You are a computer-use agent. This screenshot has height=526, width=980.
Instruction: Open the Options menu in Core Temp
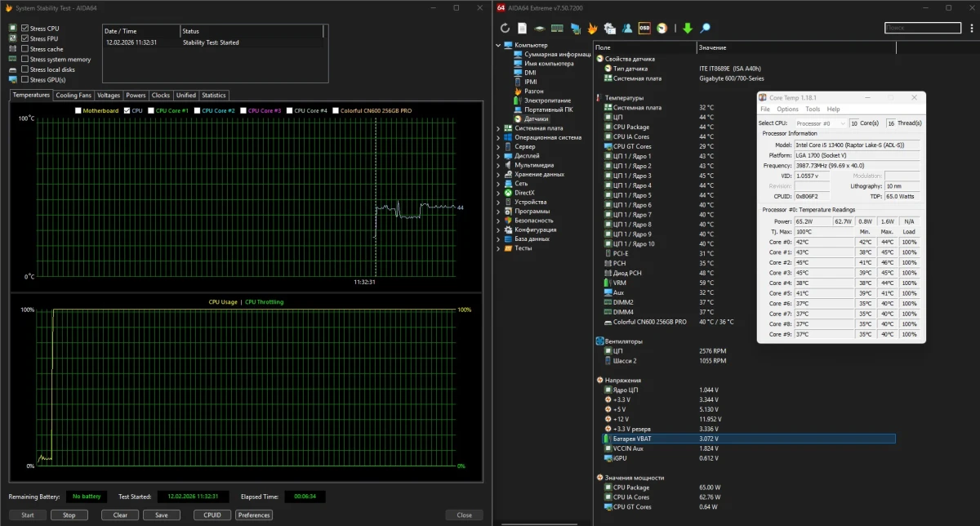click(787, 109)
